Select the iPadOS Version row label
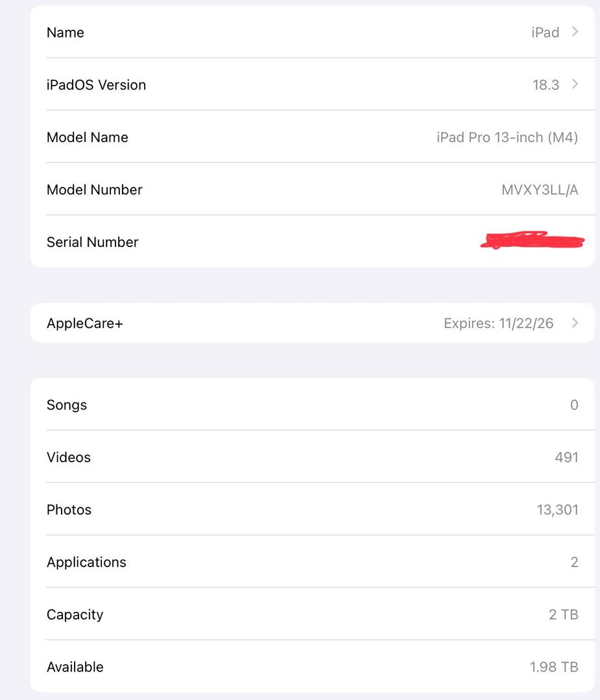Viewport: 600px width, 700px height. [x=96, y=85]
